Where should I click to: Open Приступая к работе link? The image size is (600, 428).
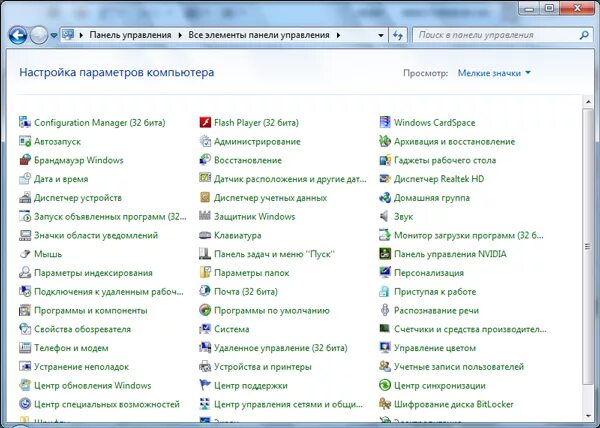tap(435, 291)
